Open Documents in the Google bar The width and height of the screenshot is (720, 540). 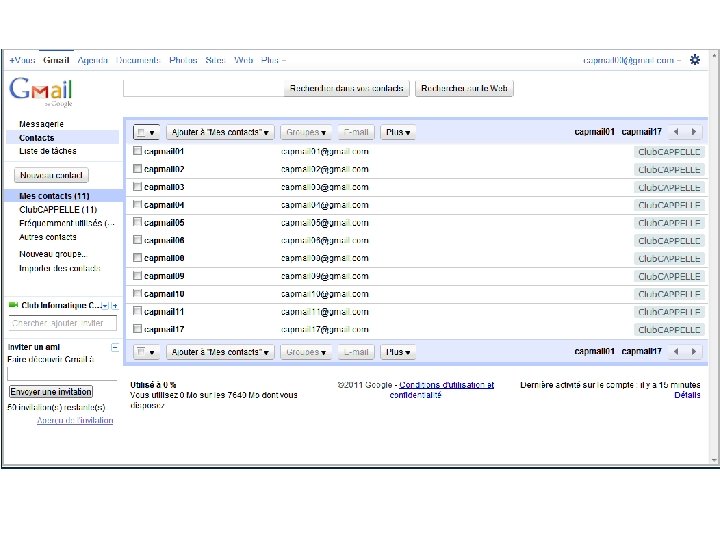click(x=138, y=60)
